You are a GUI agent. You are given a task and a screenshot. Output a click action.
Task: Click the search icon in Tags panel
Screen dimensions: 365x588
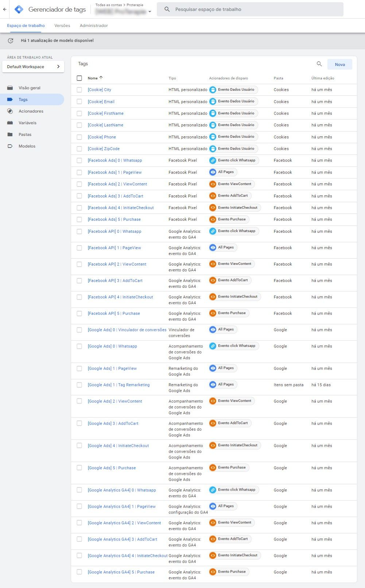pos(319,64)
